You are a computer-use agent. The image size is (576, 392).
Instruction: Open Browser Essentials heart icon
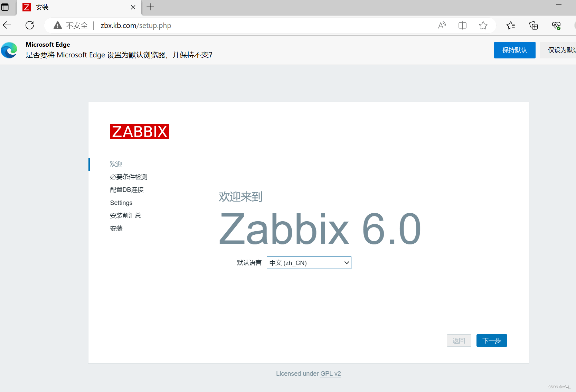tap(556, 25)
